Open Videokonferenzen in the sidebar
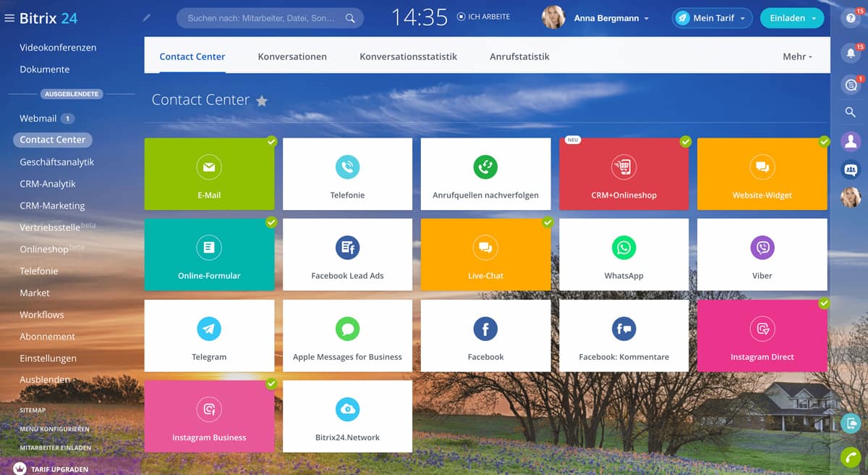Image resolution: width=868 pixels, height=475 pixels. tap(58, 47)
